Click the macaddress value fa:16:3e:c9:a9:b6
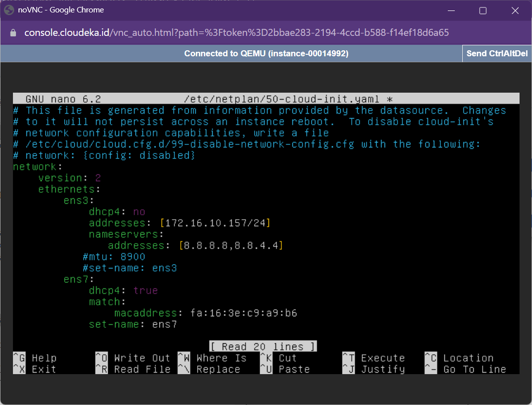The width and height of the screenshot is (532, 405). click(244, 313)
